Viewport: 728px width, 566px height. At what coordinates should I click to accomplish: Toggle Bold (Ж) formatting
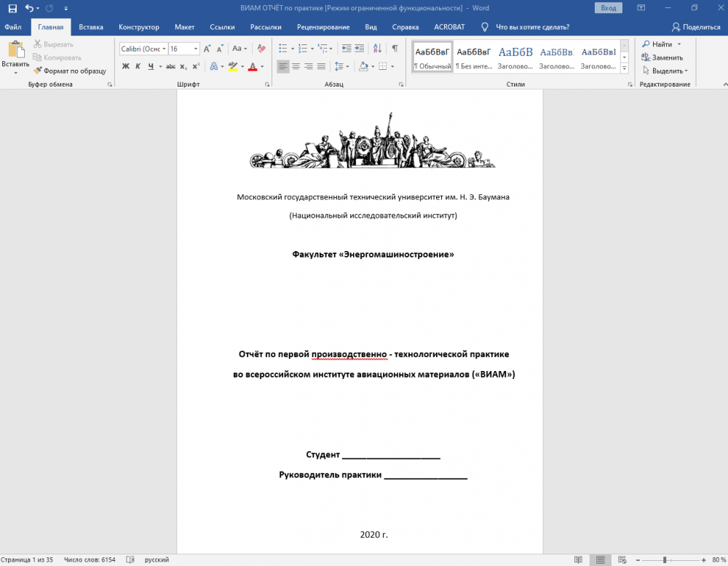pos(125,67)
